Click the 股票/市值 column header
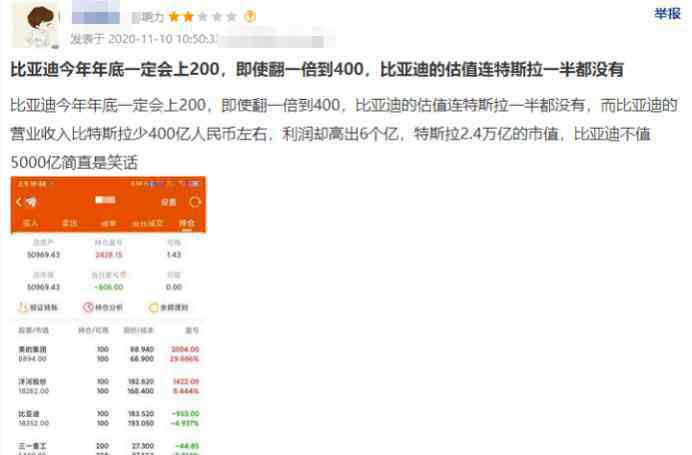 point(33,330)
